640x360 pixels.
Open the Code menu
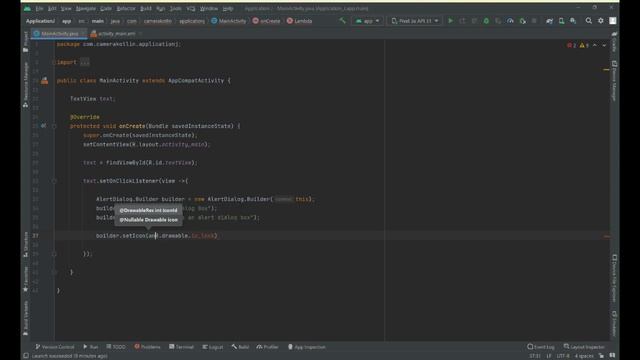tap(106, 9)
